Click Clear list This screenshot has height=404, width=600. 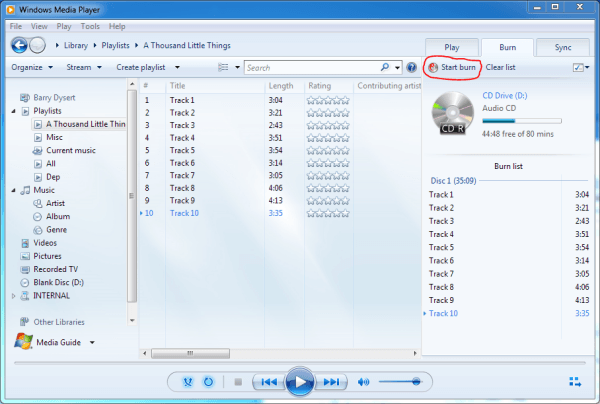point(500,67)
